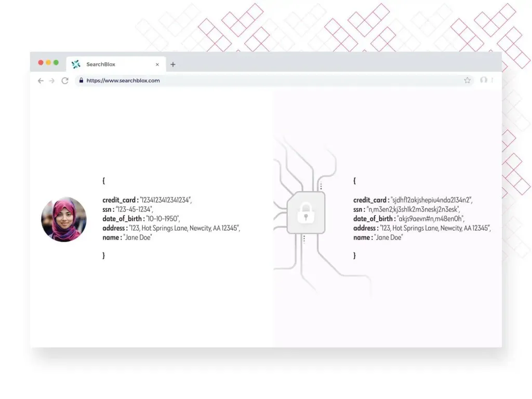This screenshot has height=399, width=532.
Task: Click encrypted date_of_birth value "akjs9aevn#n,m48en0h"
Action: (x=431, y=219)
